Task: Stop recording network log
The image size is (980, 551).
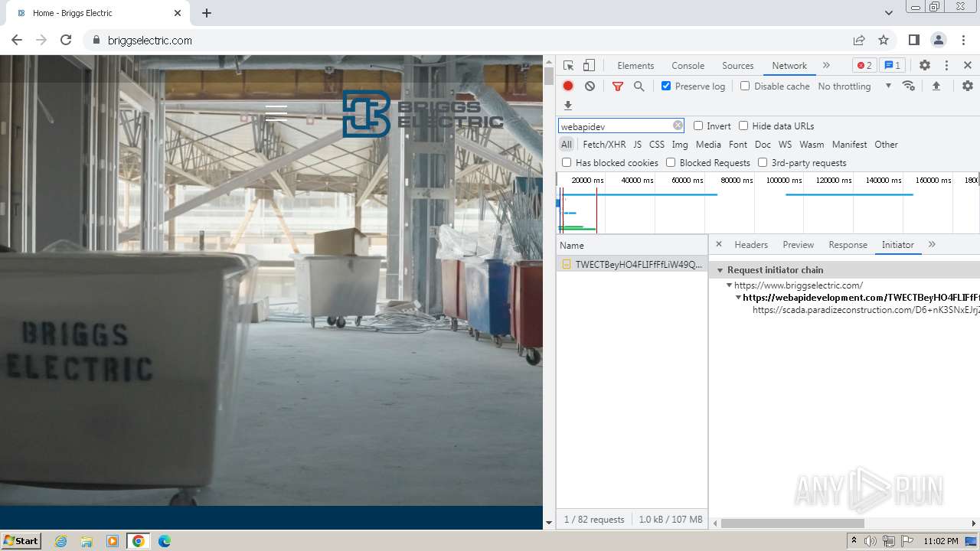Action: point(568,86)
